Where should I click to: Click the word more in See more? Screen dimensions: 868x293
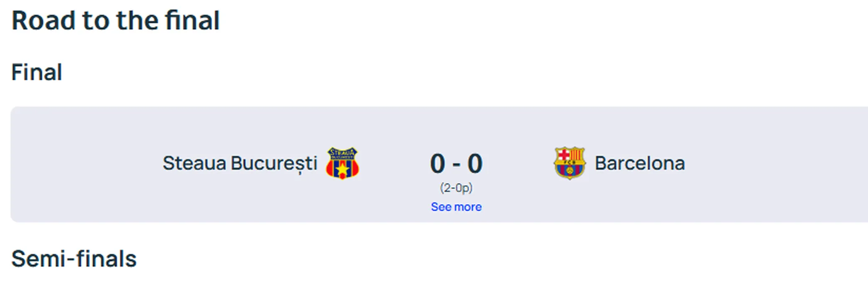click(x=468, y=207)
